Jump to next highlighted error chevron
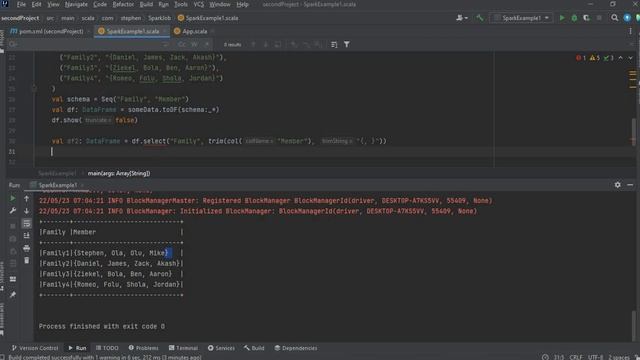The image size is (640, 360). tap(631, 58)
